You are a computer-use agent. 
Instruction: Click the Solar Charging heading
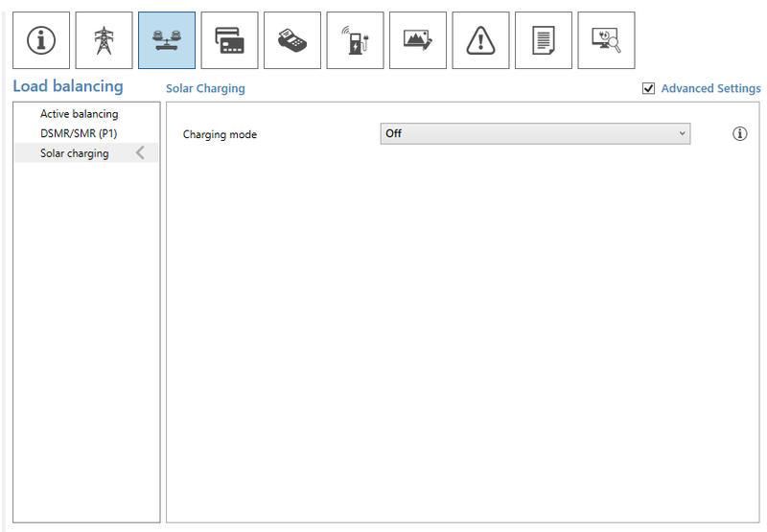click(x=205, y=88)
